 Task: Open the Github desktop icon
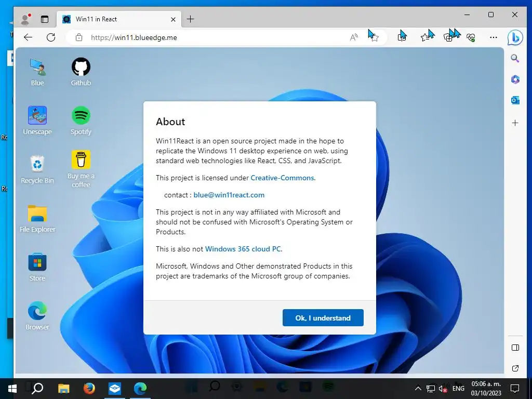[81, 72]
